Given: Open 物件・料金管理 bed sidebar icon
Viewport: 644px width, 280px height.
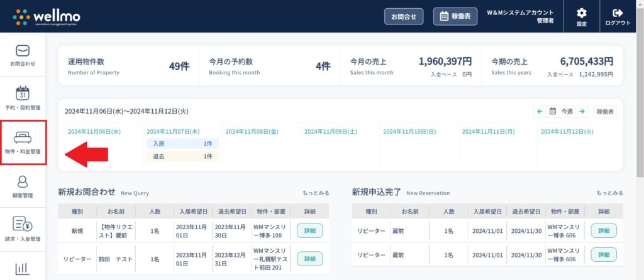Looking at the screenshot, I should [x=23, y=137].
